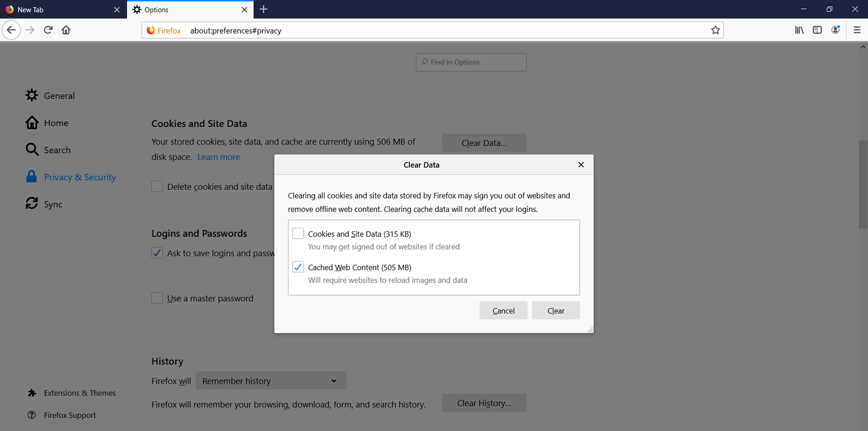Bookmark this page with the star icon
Screen dimensions: 868x431
coord(716,30)
